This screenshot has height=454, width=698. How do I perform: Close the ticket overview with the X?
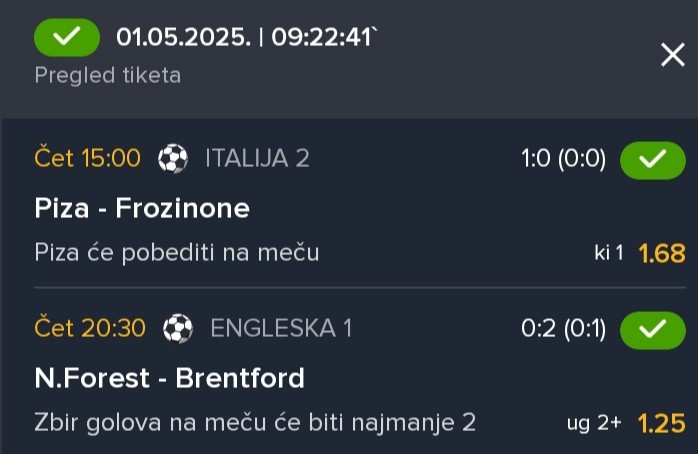[x=673, y=55]
